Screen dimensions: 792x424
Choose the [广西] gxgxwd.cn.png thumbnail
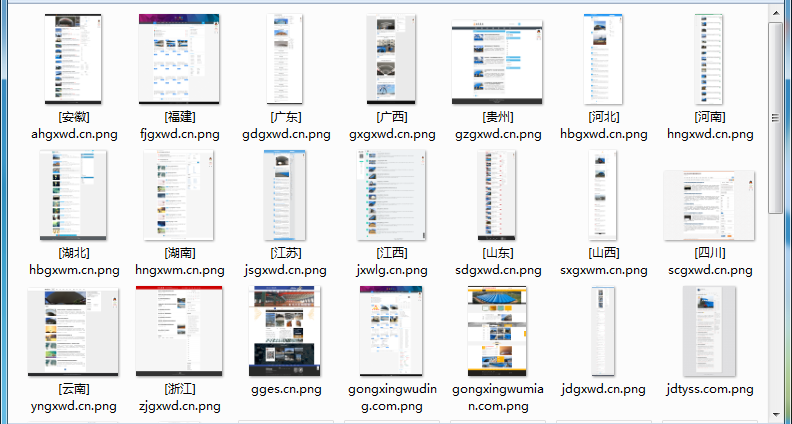tap(392, 58)
